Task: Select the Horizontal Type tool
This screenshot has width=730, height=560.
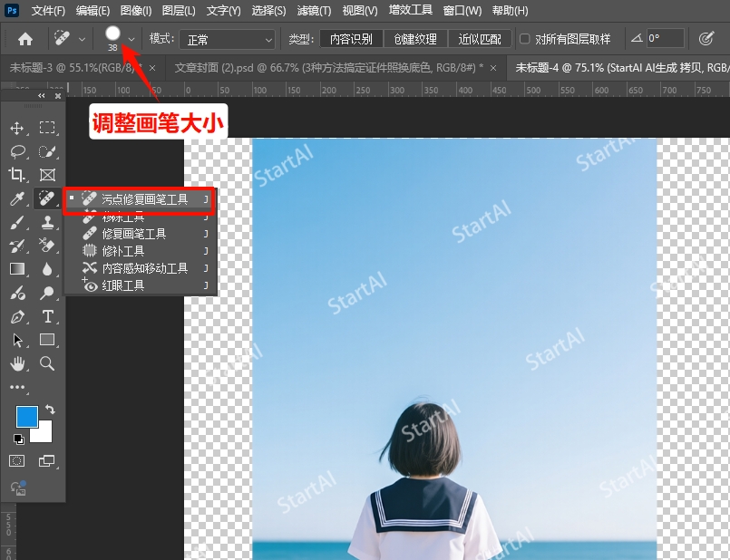Action: coord(47,316)
